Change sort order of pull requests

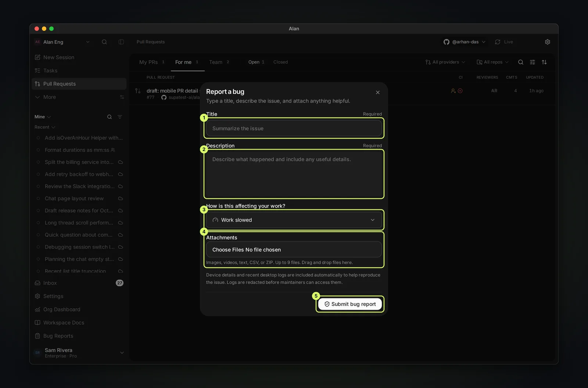coord(544,62)
